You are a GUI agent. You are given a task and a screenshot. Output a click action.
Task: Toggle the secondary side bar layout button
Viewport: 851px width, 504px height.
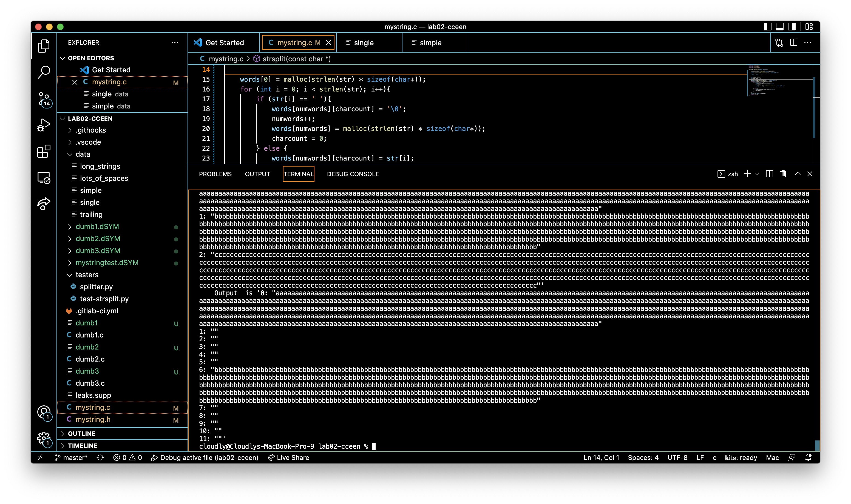(792, 27)
